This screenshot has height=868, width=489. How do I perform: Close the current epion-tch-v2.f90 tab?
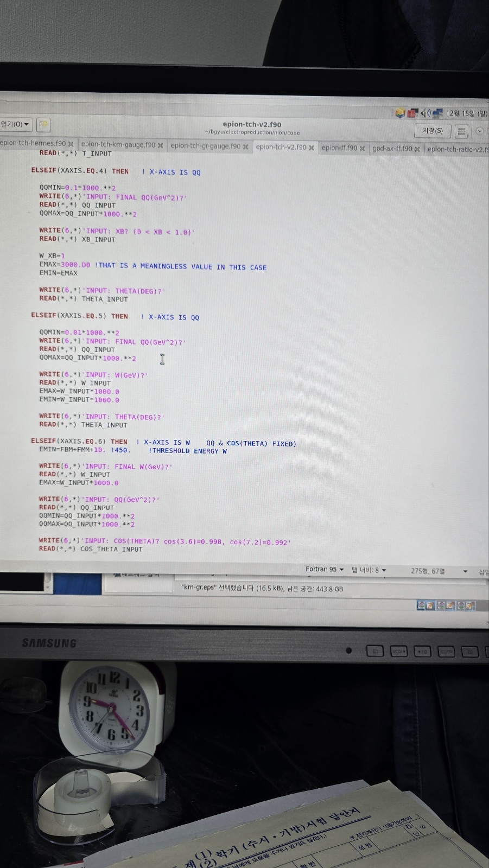click(x=311, y=148)
